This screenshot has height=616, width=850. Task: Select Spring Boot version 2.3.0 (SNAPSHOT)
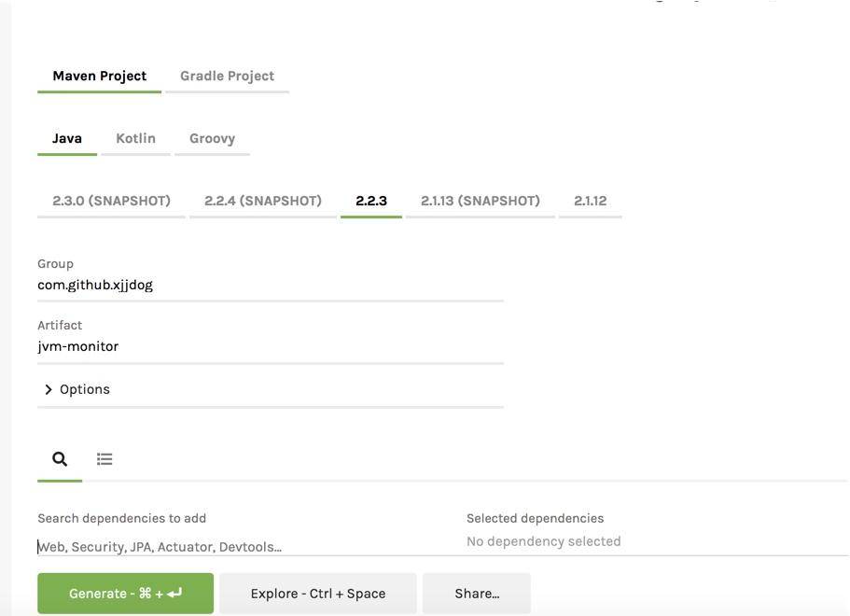pyautogui.click(x=111, y=201)
